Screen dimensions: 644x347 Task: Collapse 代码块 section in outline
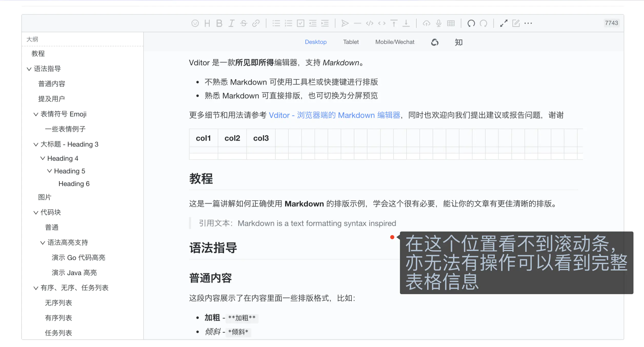[36, 213]
